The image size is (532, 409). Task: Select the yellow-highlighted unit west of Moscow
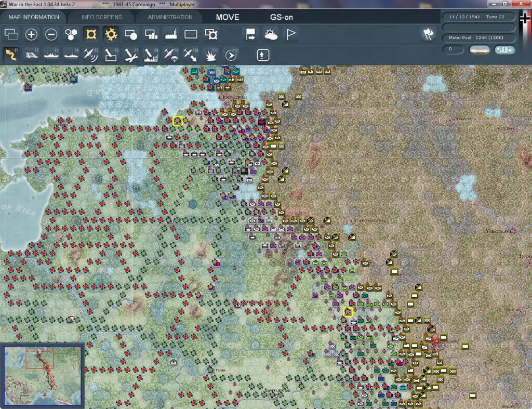point(348,312)
